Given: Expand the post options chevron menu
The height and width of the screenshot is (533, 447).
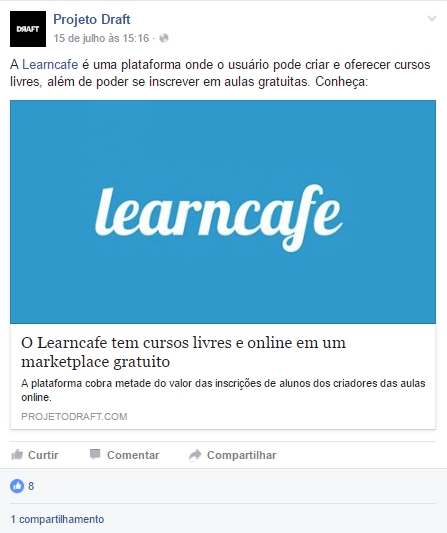Looking at the screenshot, I should coord(432,18).
